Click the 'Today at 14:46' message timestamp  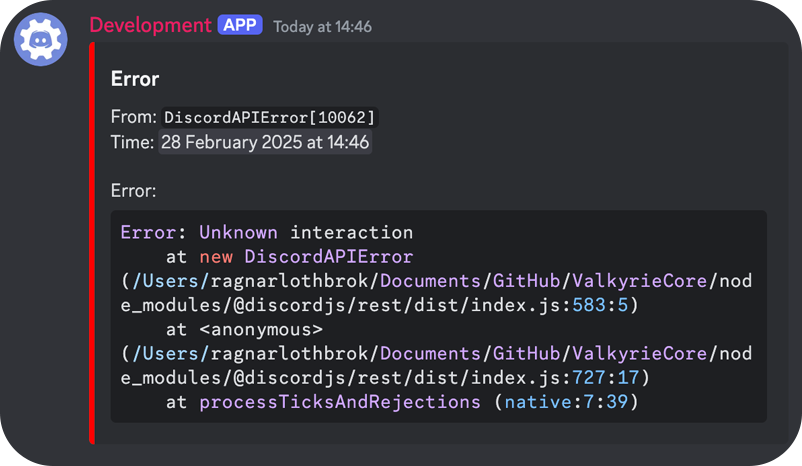pyautogui.click(x=322, y=27)
